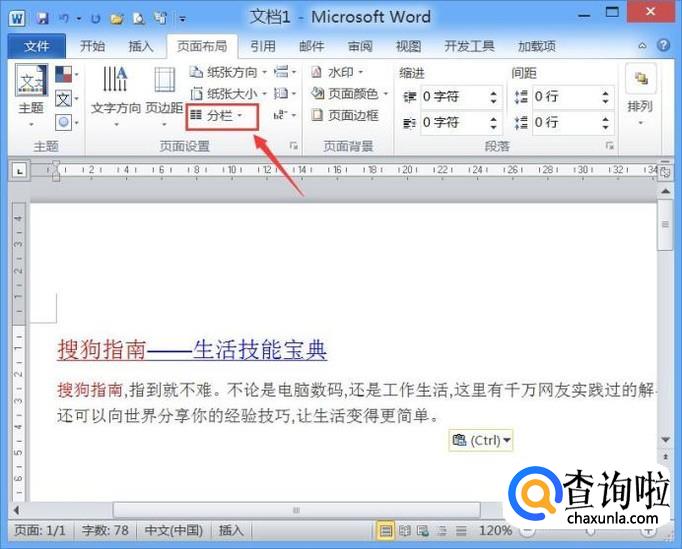Viewport: 682px width, 549px height.
Task: Open the (Ctrl) paste options button
Action: tap(481, 440)
